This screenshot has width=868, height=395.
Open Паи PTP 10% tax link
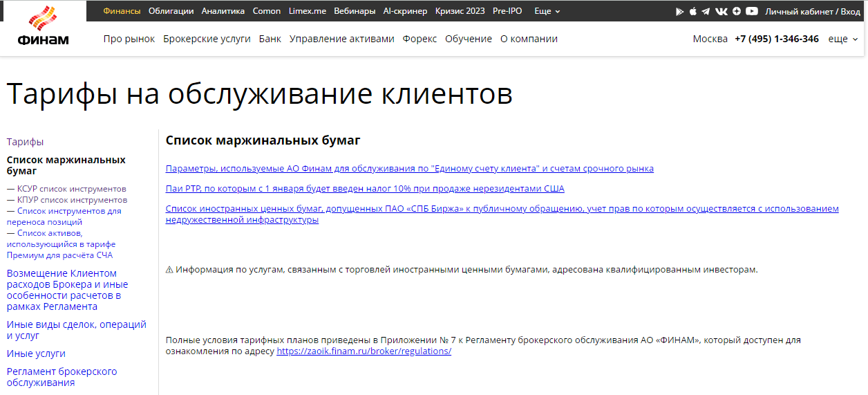tap(365, 189)
